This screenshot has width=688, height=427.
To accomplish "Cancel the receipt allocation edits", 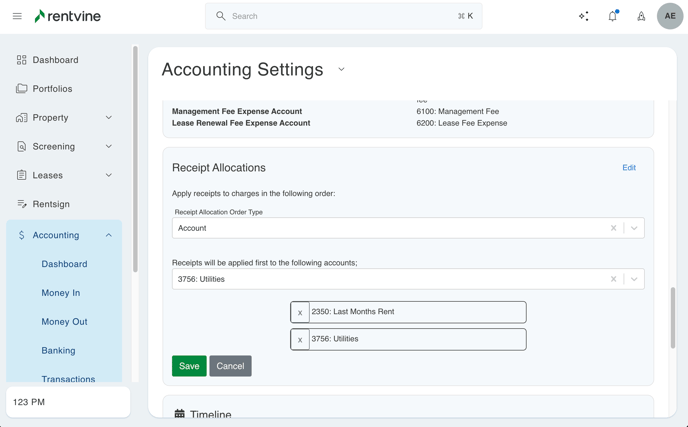I will click(230, 366).
